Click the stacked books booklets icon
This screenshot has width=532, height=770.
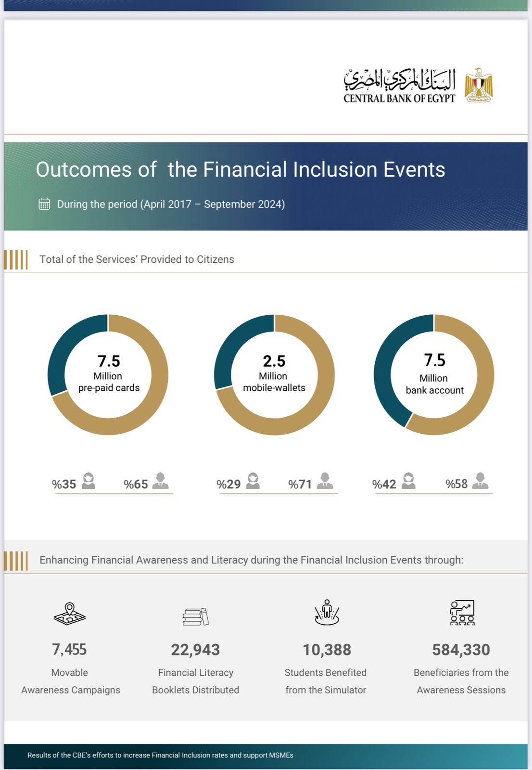(196, 616)
